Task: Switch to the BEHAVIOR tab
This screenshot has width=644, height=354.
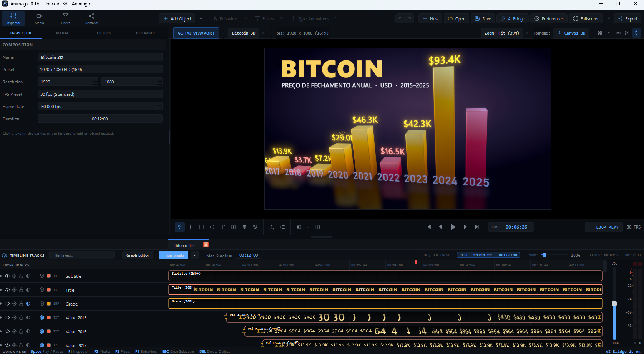Action: point(145,33)
